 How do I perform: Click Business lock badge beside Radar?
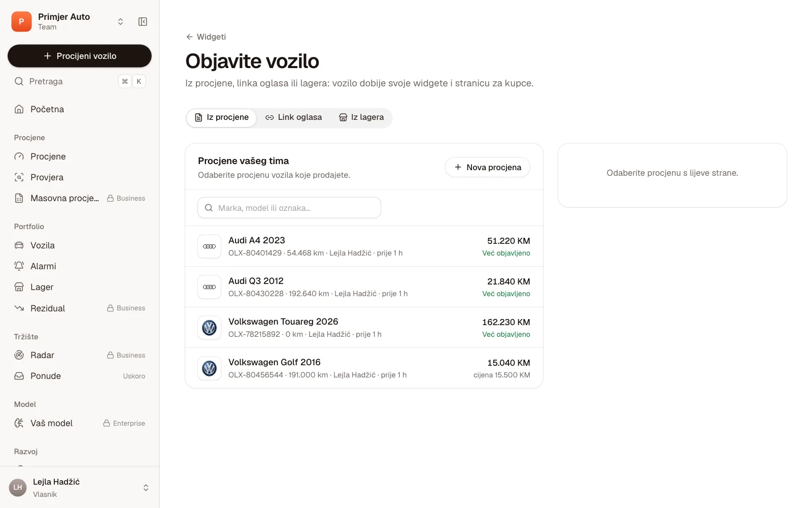[126, 355]
